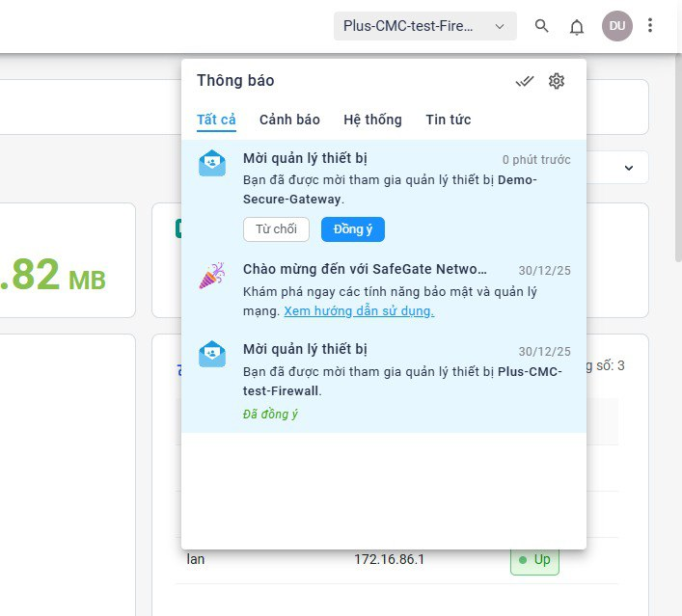Click envelope icon of Demo-Secure-Gateway invitation
Viewport: 682px width, 616px height.
pyautogui.click(x=212, y=163)
